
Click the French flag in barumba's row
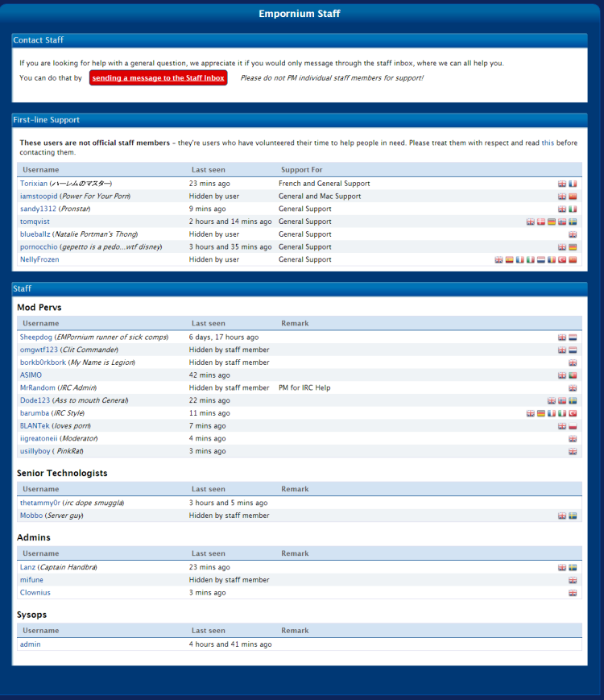552,413
